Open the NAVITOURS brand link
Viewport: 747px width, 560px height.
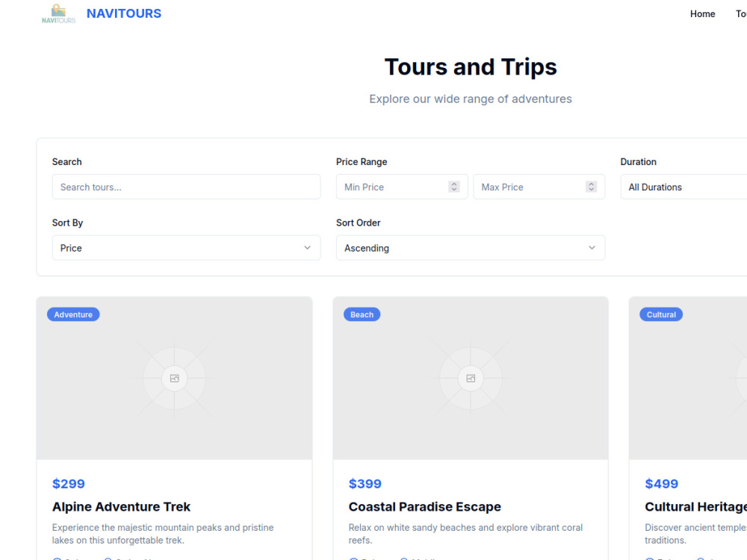pyautogui.click(x=124, y=13)
